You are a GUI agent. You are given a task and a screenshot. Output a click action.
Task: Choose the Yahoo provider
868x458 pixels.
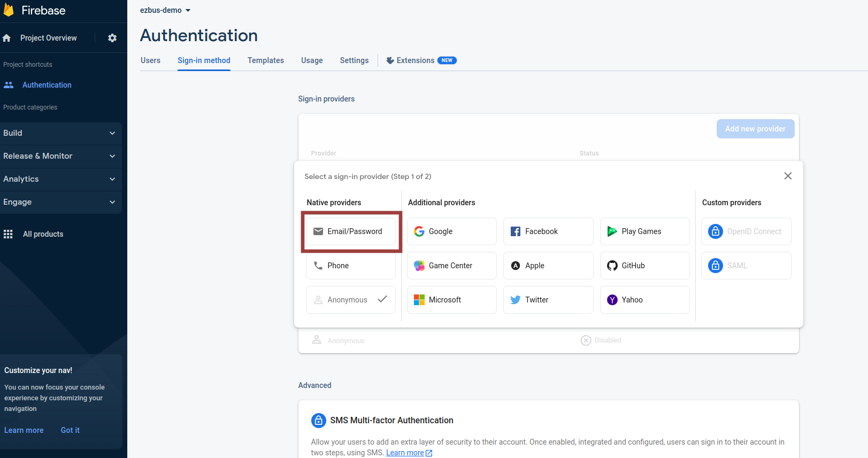click(x=645, y=300)
